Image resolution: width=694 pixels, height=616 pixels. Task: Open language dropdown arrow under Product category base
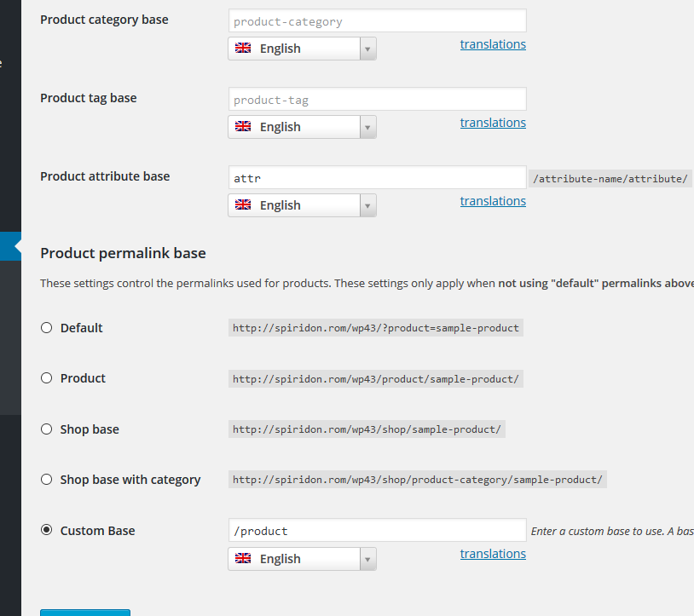click(x=367, y=49)
